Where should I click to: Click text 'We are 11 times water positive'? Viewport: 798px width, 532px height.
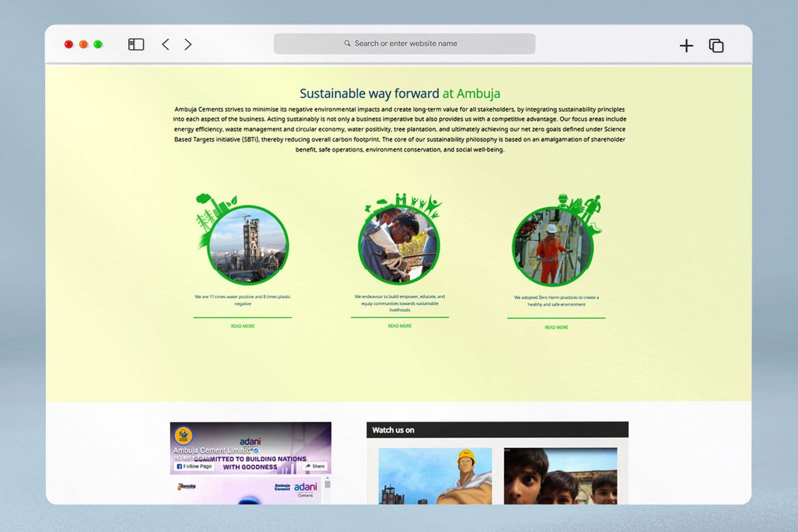click(x=224, y=297)
